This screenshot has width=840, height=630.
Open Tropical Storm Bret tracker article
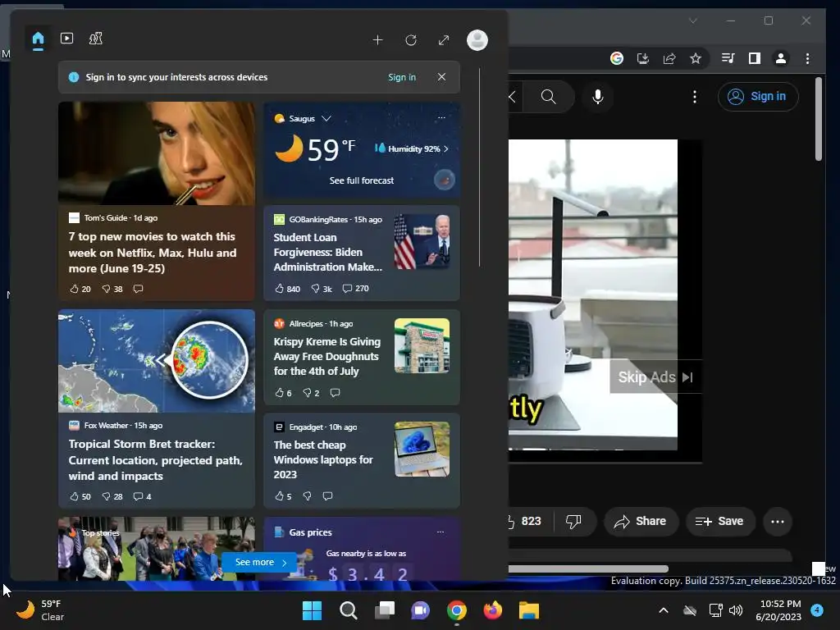155,459
